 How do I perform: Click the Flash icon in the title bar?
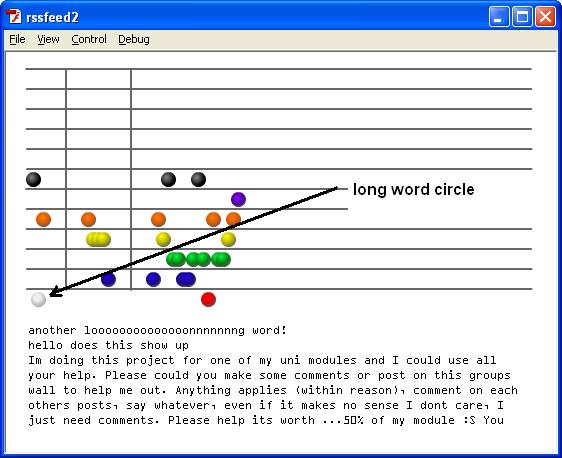click(x=14, y=16)
